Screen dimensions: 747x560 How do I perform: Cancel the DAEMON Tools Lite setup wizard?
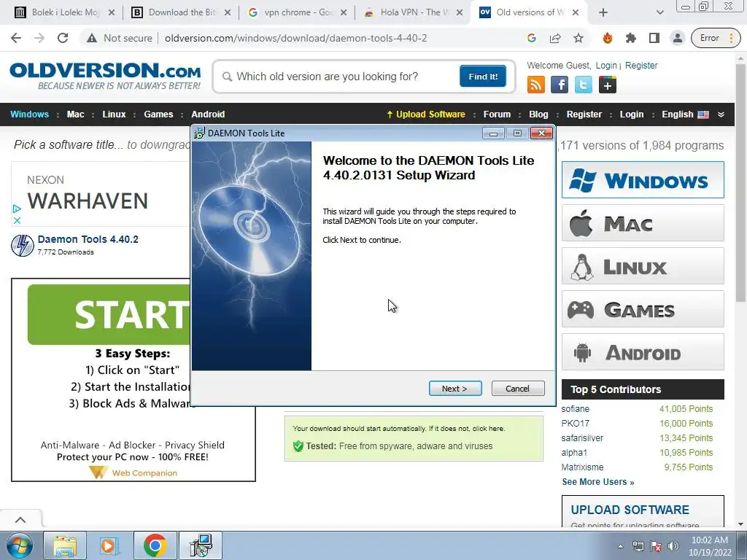coord(518,389)
